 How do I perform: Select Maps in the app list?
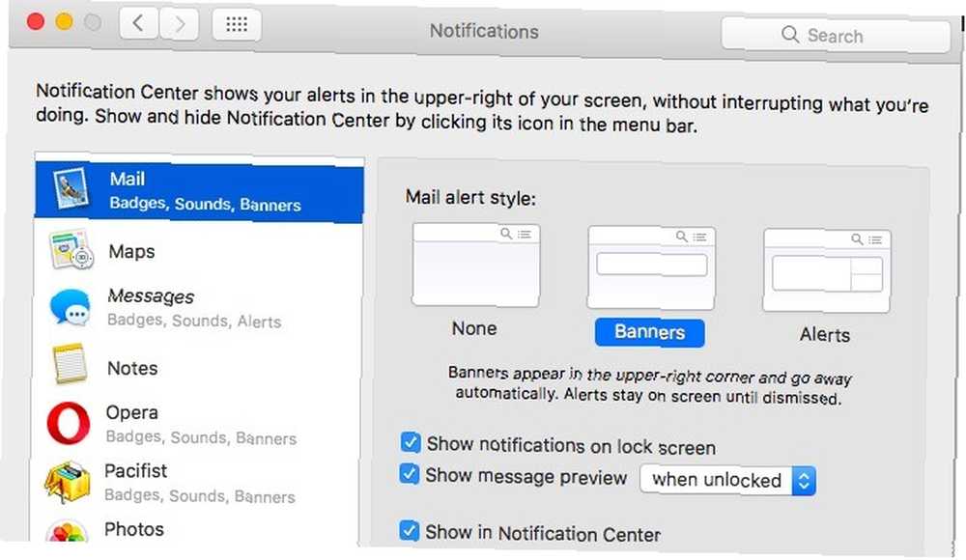coord(197,251)
